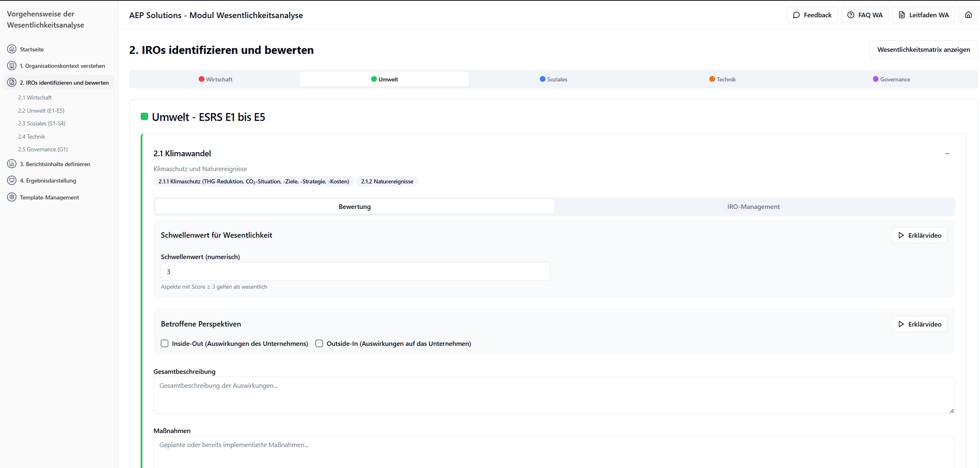Click the Startseite house icon in sidebar
This screenshot has height=468, width=980.
[12, 49]
